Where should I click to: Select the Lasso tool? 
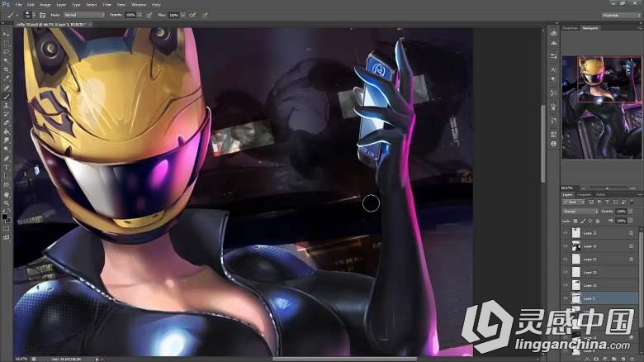point(6,52)
